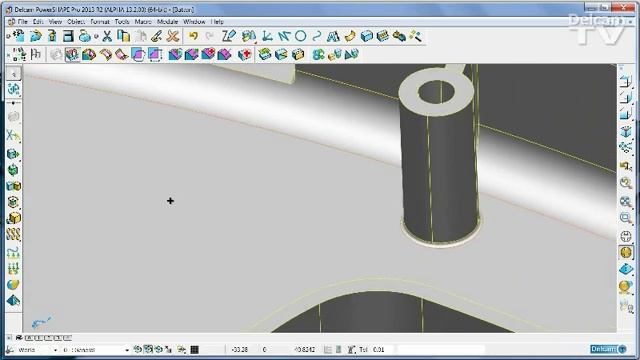Open the File menu
The image size is (640, 360).
[x=22, y=22]
